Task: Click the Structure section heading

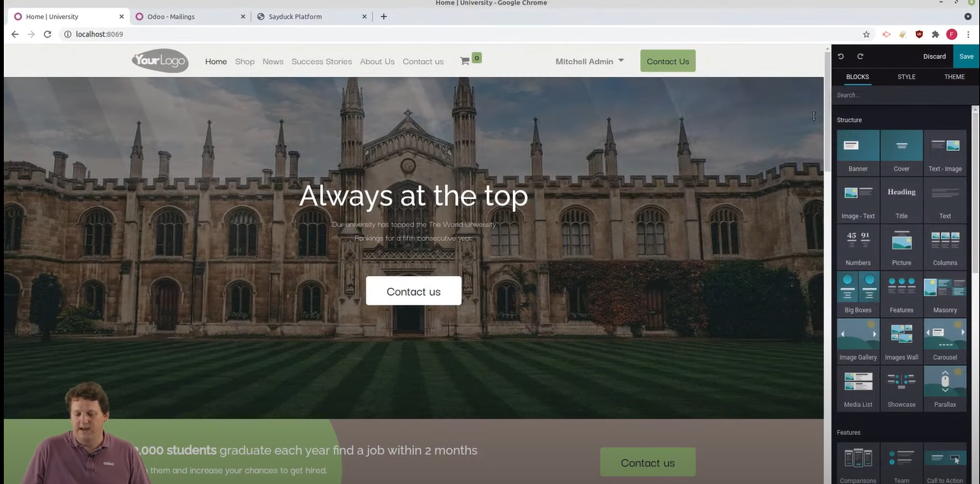Action: pos(849,120)
